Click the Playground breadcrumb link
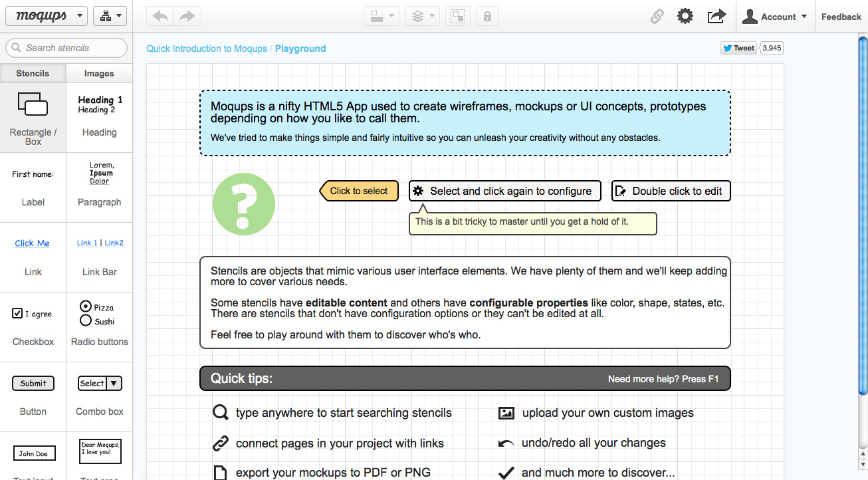The width and height of the screenshot is (868, 480). click(x=300, y=49)
